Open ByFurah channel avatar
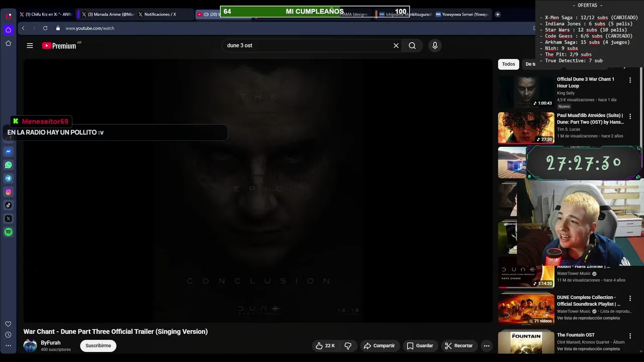644x362 pixels. (30, 346)
